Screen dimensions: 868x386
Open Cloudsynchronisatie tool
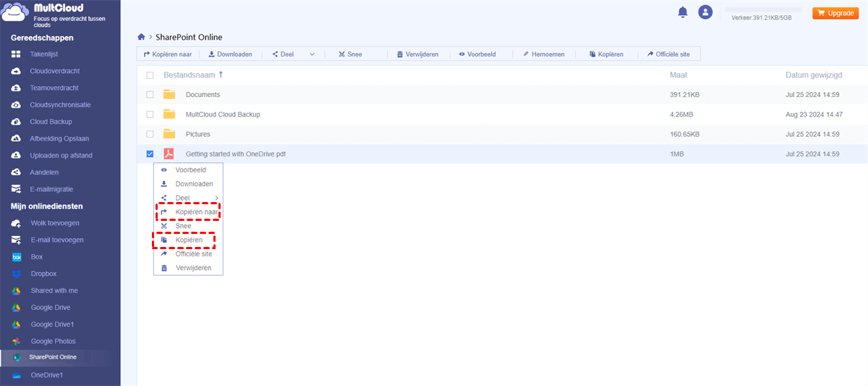pyautogui.click(x=60, y=104)
